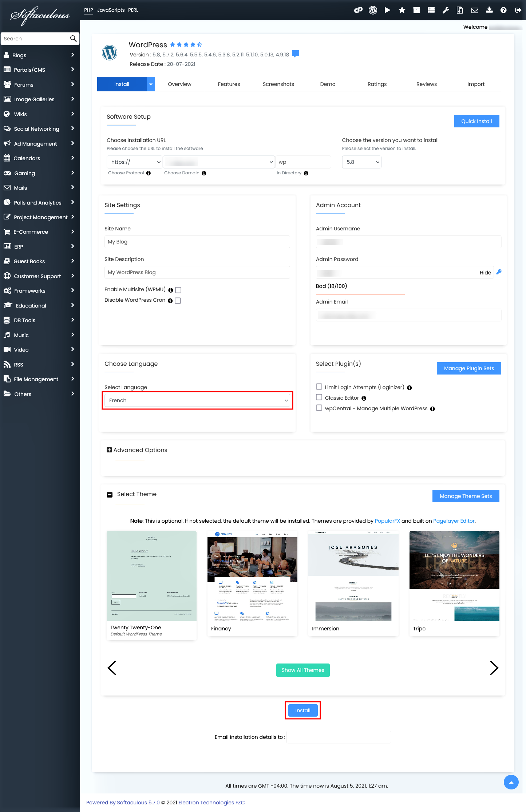The height and width of the screenshot is (812, 526).
Task: Click the info icon next to Choose Domain
Action: click(204, 173)
